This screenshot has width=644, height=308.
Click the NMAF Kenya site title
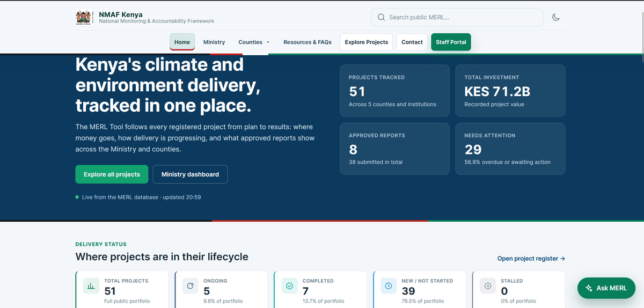tap(121, 14)
